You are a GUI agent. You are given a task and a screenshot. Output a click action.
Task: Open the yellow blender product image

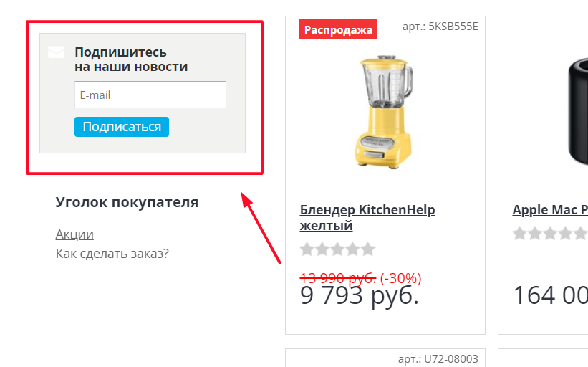tap(385, 113)
